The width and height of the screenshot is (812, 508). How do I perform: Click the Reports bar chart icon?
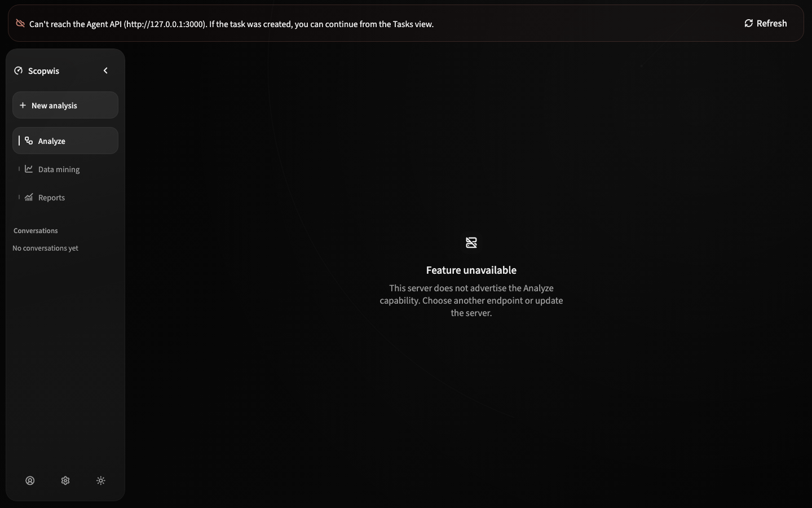(x=29, y=197)
